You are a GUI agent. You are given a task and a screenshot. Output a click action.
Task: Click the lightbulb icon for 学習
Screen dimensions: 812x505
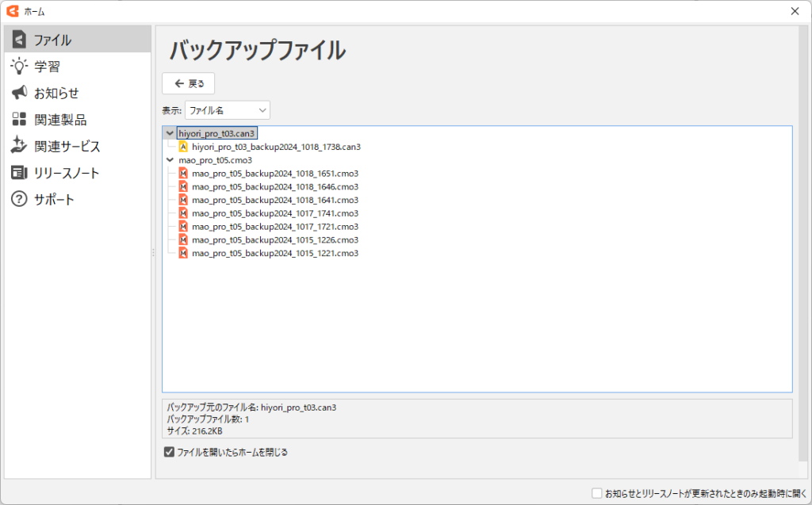click(19, 67)
